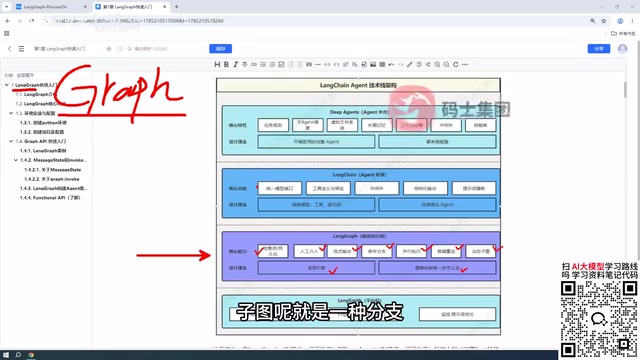640x360 pixels.
Task: Insert a table into the document
Action: 382,64
